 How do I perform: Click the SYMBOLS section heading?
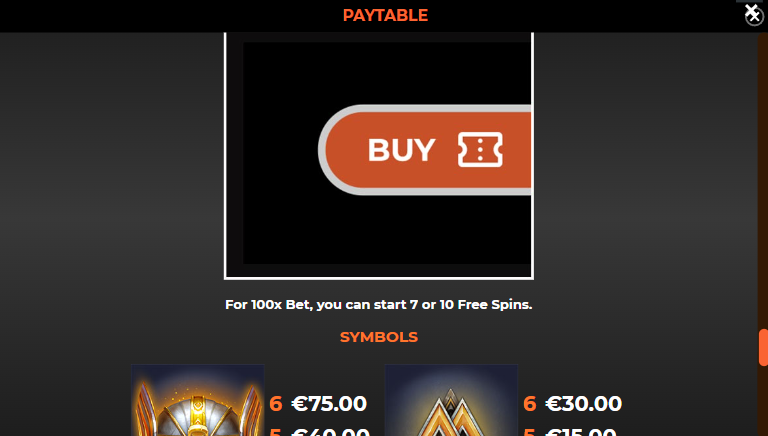[x=379, y=337]
